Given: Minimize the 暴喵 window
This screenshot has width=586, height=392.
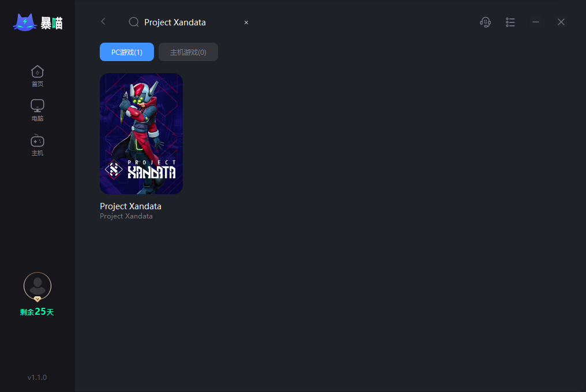Looking at the screenshot, I should pyautogui.click(x=536, y=22).
